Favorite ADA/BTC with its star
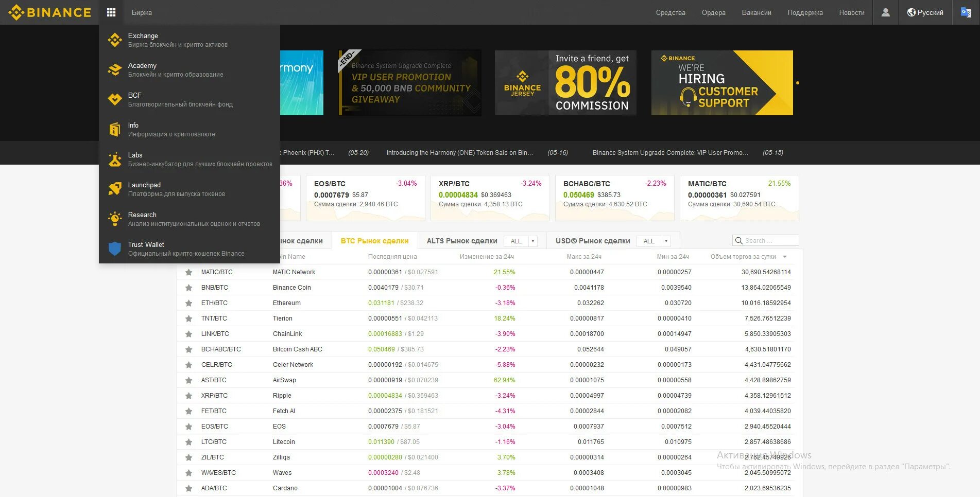This screenshot has height=497, width=980. (189, 488)
